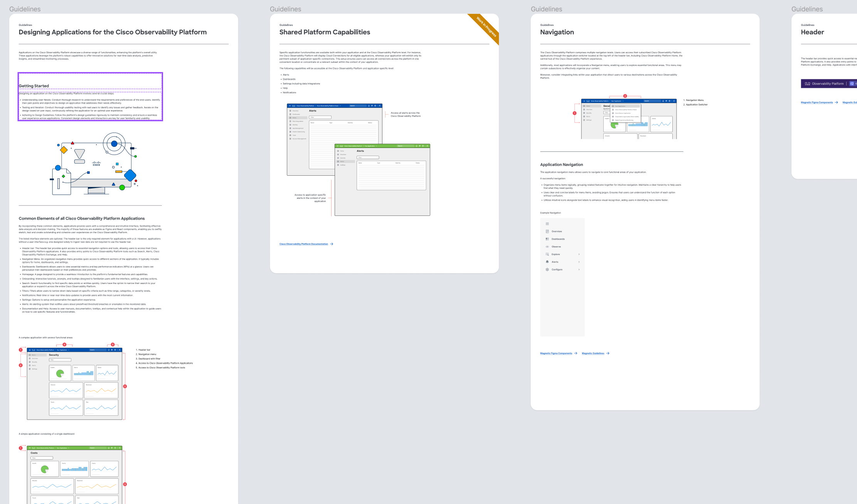The image size is (857, 504).
Task: Select frame label 'Guidelines' above Header frame
Action: pos(807,9)
